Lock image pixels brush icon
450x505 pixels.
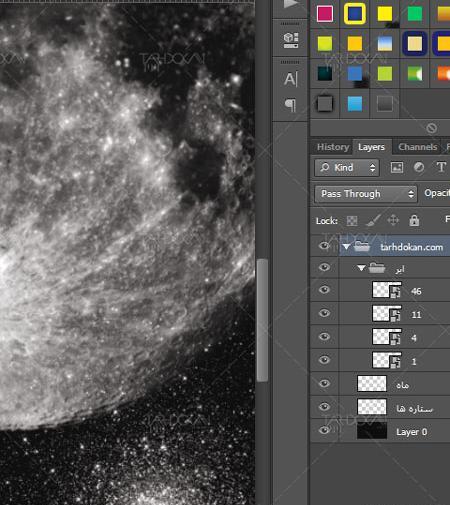373,220
